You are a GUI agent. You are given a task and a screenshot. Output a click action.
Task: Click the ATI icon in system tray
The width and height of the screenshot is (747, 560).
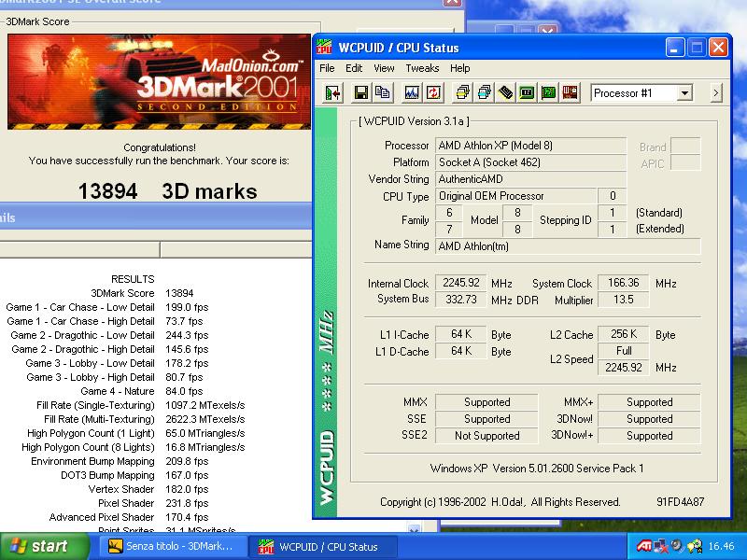pyautogui.click(x=643, y=546)
